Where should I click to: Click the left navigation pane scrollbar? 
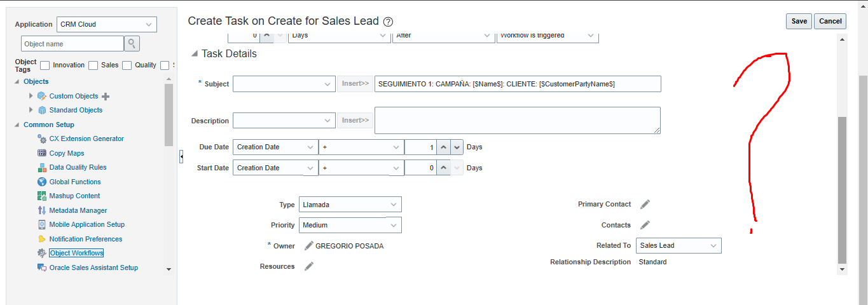[x=169, y=115]
